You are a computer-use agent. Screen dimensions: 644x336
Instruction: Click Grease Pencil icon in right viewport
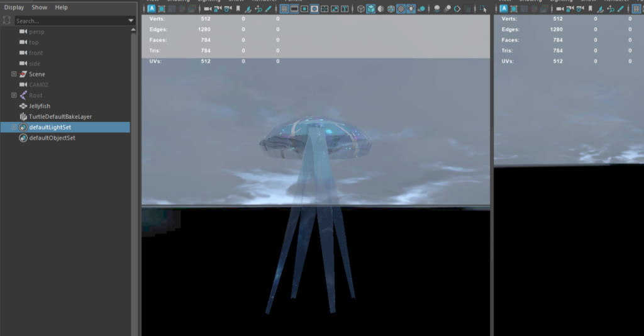[x=621, y=9]
